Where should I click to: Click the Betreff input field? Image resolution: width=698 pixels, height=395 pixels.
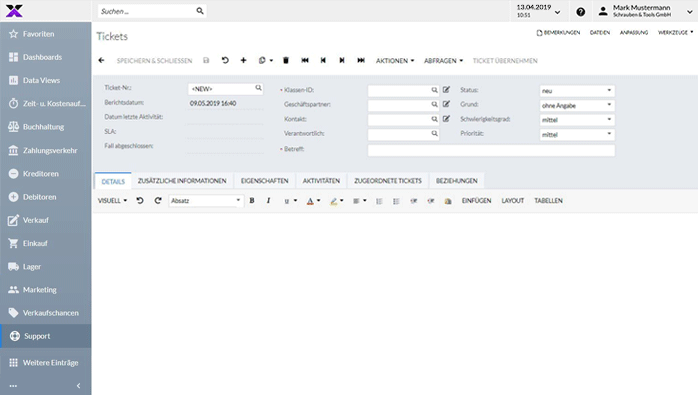(491, 150)
